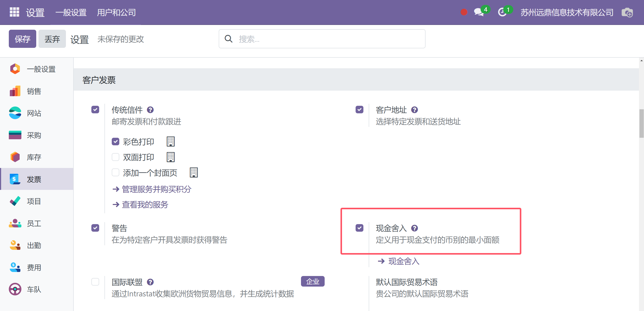The image size is (644, 311).
Task: Click the 丢弃 button
Action: 52,39
